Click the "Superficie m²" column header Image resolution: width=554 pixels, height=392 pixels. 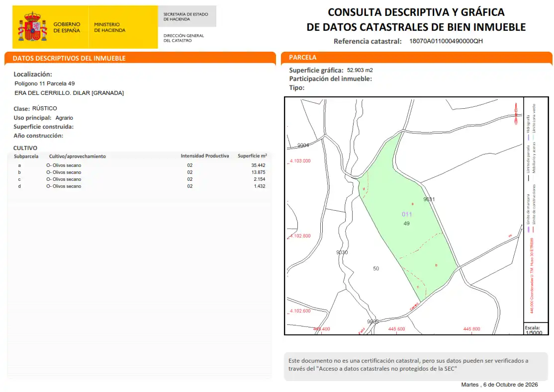[252, 156]
